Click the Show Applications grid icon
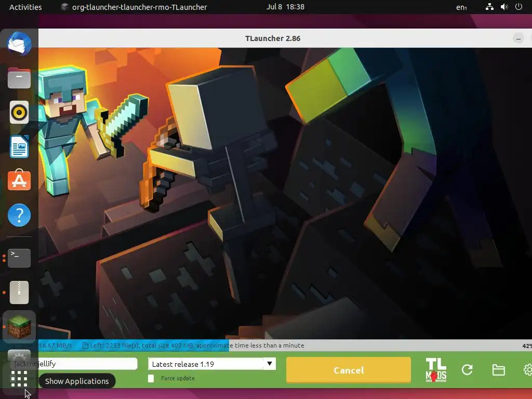Image resolution: width=532 pixels, height=399 pixels. 19,379
